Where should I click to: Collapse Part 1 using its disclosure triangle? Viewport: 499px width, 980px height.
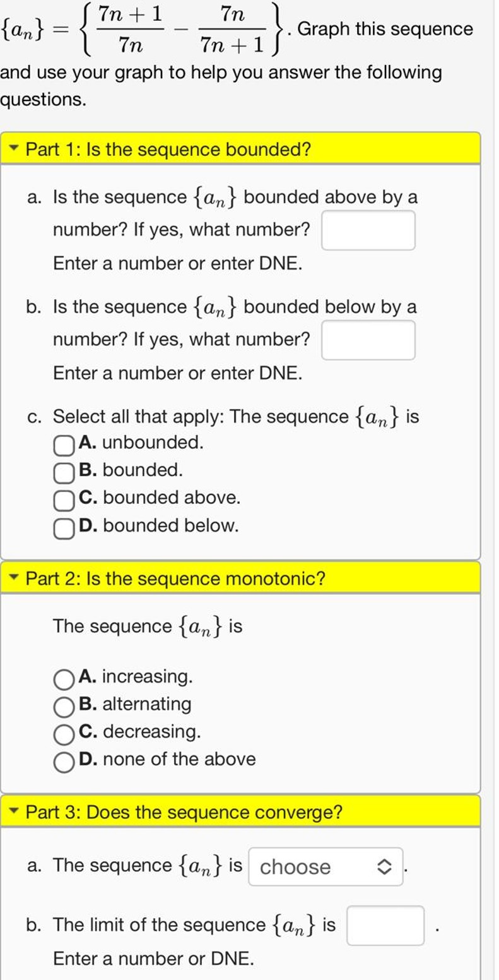pos(14,149)
